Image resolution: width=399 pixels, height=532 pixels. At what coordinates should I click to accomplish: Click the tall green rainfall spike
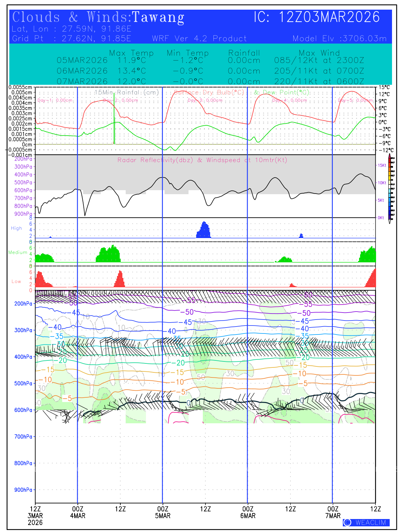[x=114, y=120]
